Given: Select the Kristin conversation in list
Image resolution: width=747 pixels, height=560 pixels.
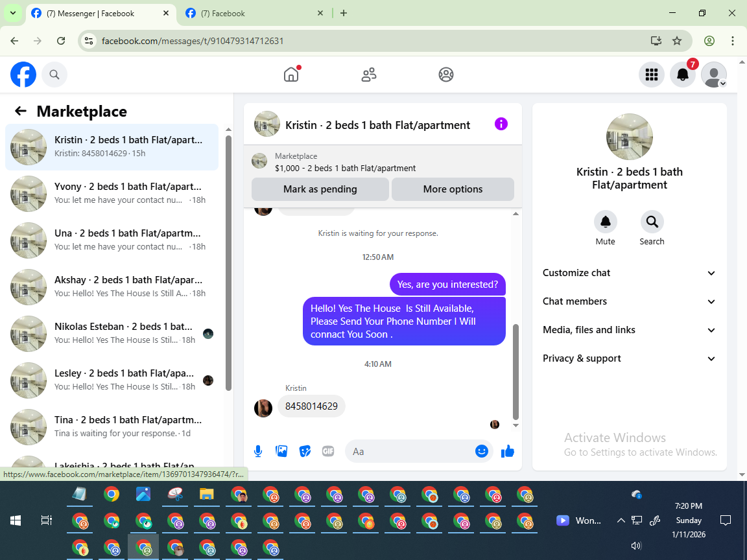Looking at the screenshot, I should tap(112, 147).
